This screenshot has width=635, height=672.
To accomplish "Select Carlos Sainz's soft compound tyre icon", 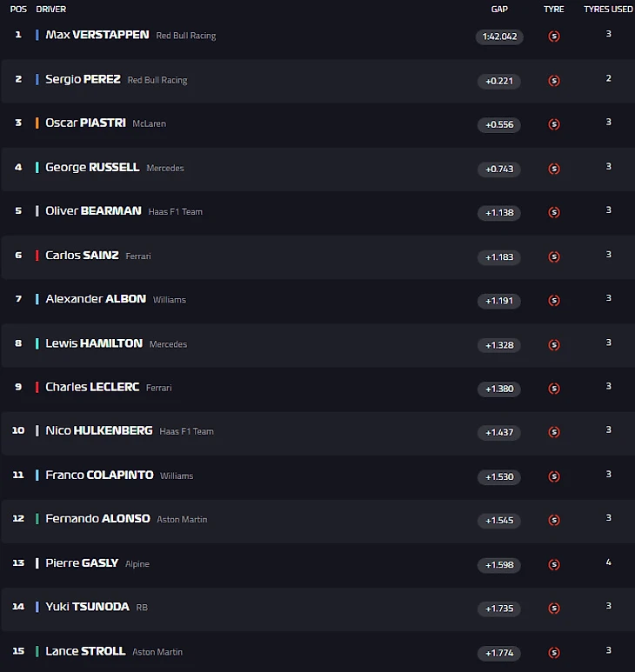I will point(554,256).
